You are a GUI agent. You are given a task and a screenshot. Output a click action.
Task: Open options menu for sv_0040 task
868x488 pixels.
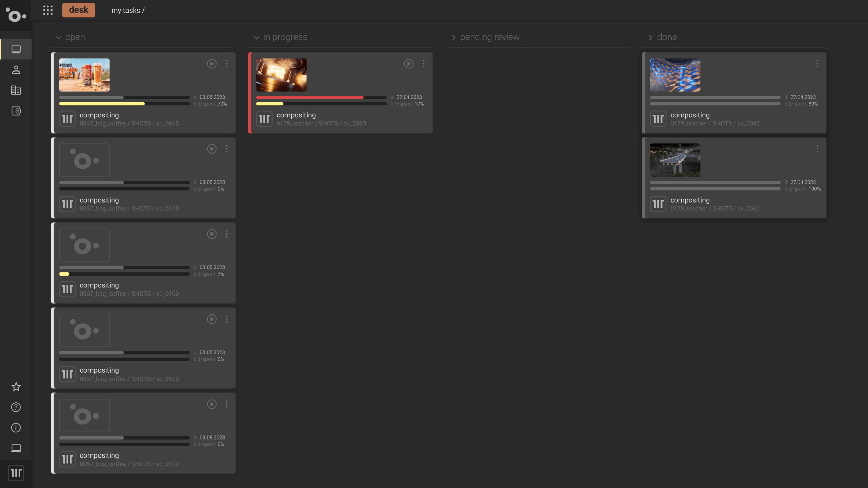click(817, 64)
